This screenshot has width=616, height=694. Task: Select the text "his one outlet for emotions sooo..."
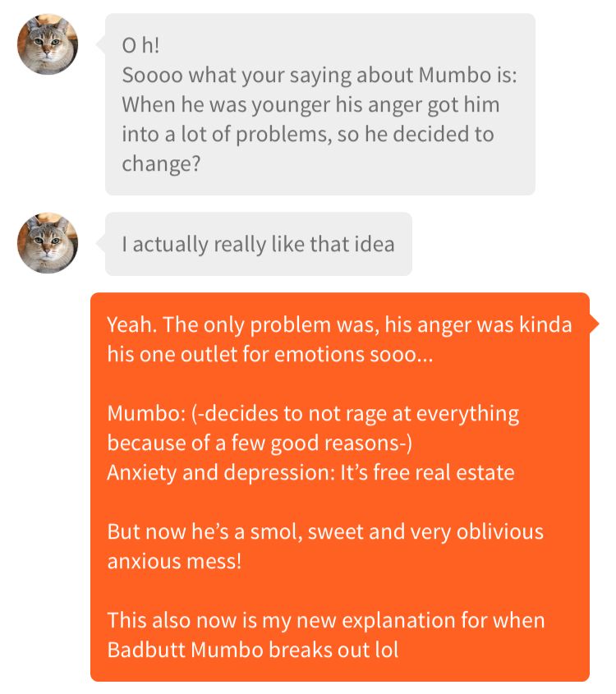[270, 354]
